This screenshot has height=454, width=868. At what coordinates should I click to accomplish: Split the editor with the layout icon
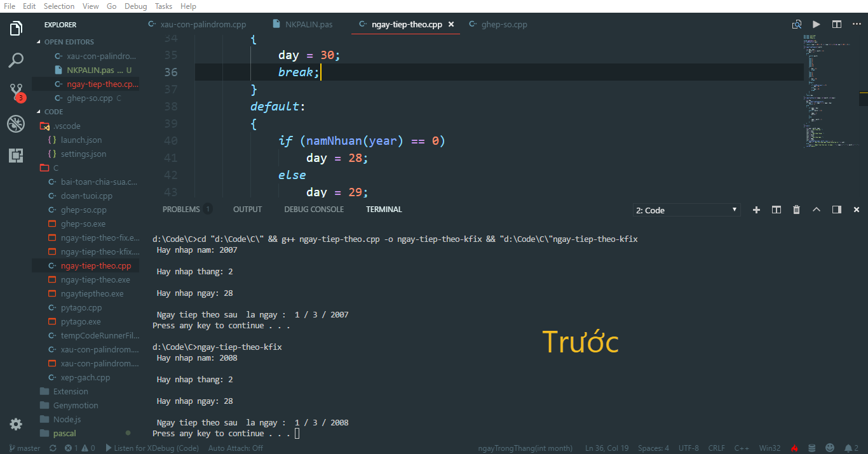point(836,23)
